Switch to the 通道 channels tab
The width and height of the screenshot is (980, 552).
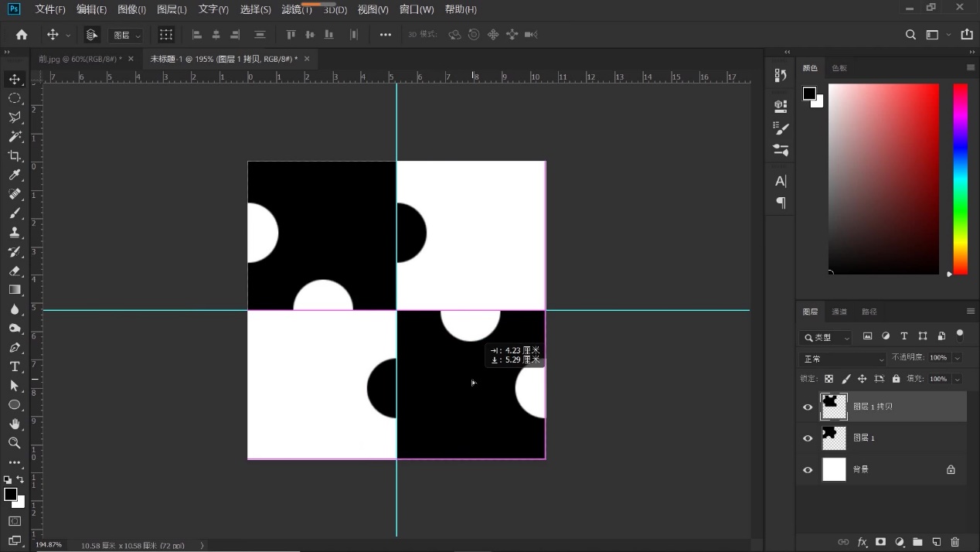(x=839, y=312)
